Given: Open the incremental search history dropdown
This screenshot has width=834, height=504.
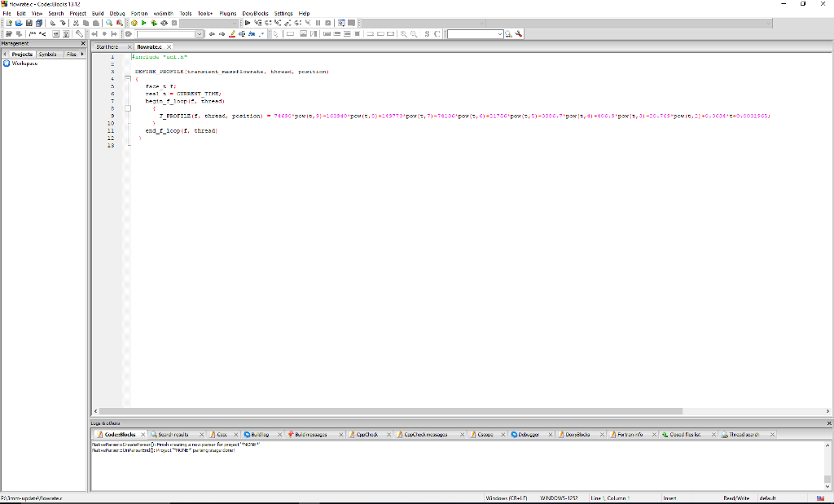Looking at the screenshot, I should (x=498, y=34).
